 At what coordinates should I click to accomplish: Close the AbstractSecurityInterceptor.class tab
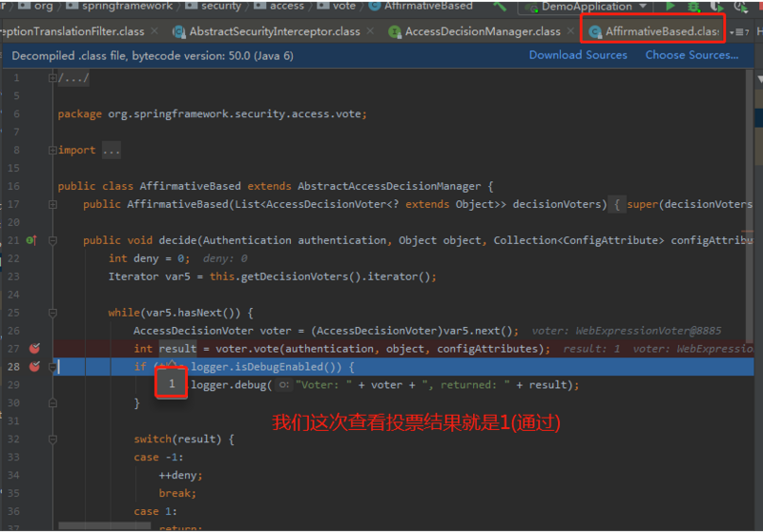pos(370,31)
